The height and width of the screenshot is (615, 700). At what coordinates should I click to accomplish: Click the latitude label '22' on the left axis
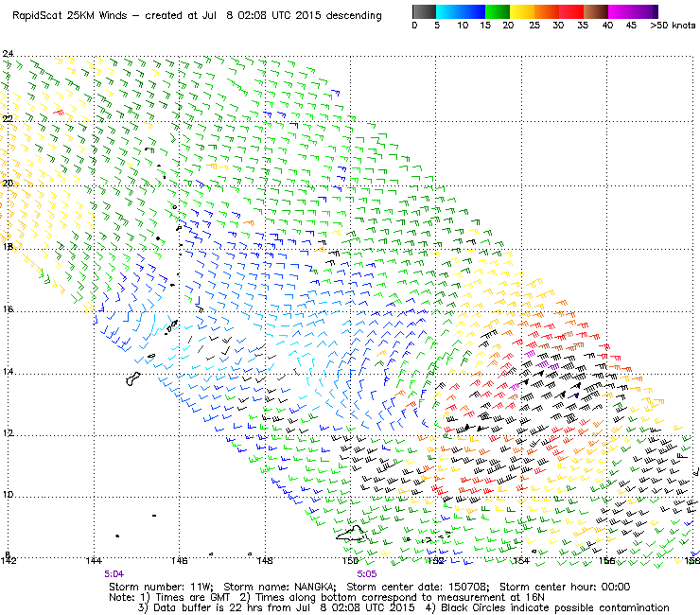(x=8, y=118)
